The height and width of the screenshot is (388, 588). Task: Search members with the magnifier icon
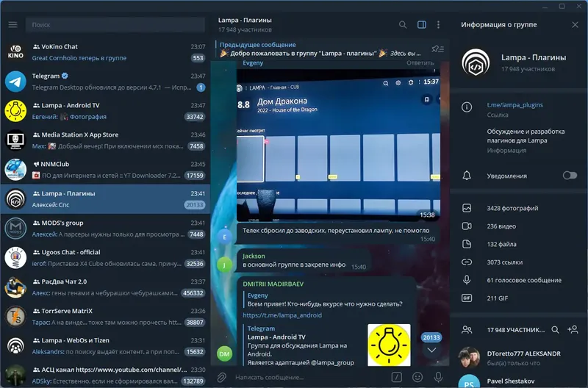[x=555, y=330]
